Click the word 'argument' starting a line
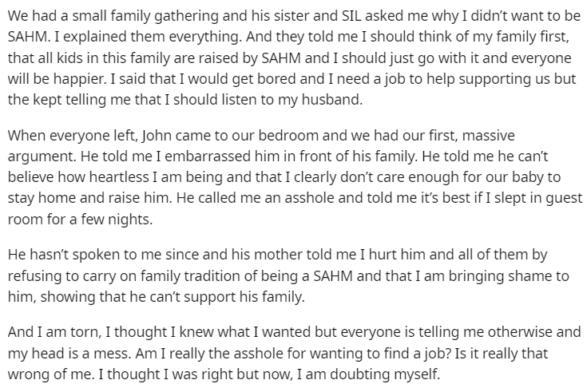587x392 pixels. (x=43, y=156)
